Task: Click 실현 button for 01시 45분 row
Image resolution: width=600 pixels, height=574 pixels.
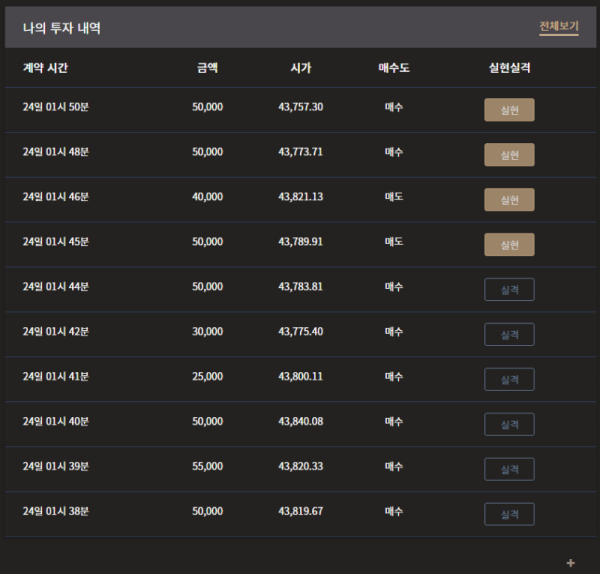Action: [x=509, y=245]
